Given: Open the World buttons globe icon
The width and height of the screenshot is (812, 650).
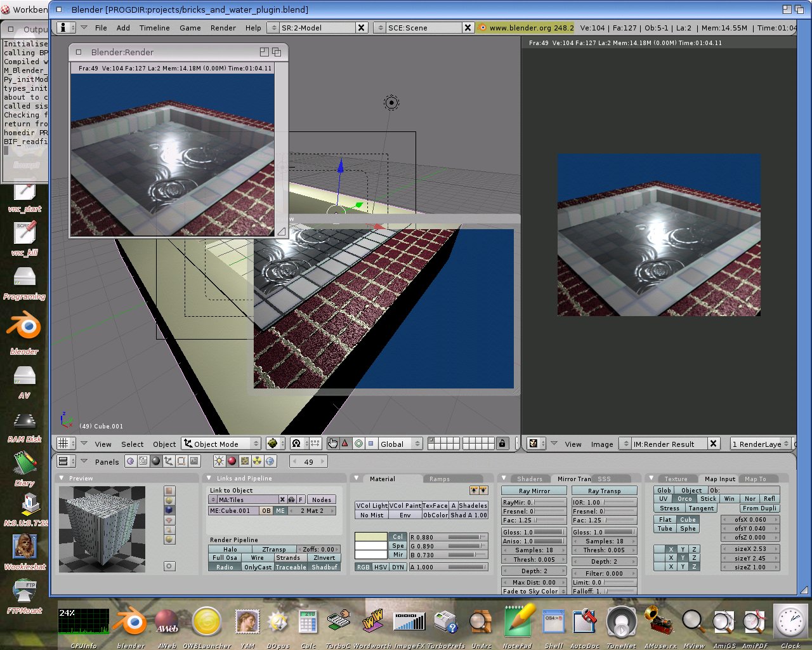Looking at the screenshot, I should point(270,461).
